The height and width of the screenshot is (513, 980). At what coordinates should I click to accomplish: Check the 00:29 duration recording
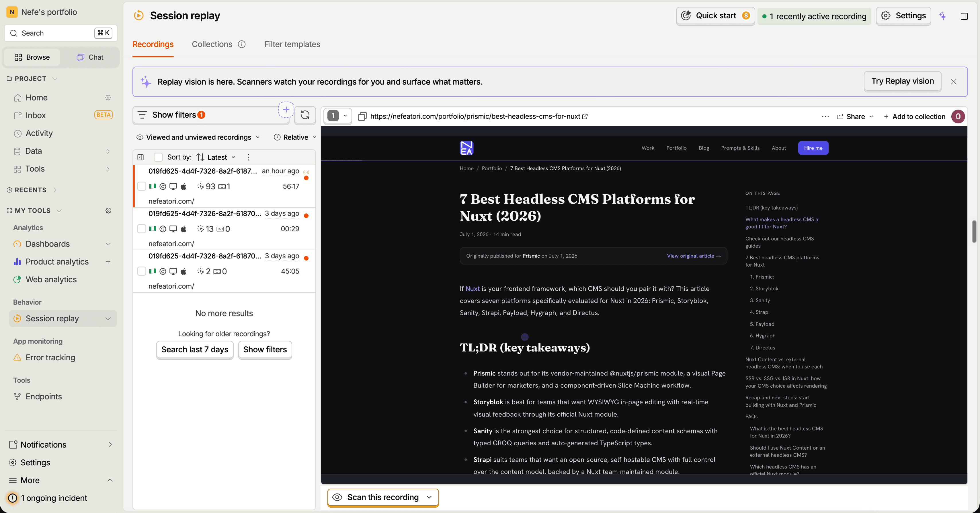tap(142, 229)
